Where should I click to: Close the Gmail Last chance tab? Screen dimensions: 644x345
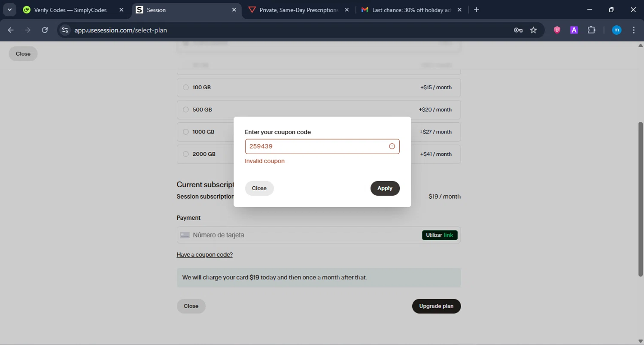pyautogui.click(x=459, y=10)
